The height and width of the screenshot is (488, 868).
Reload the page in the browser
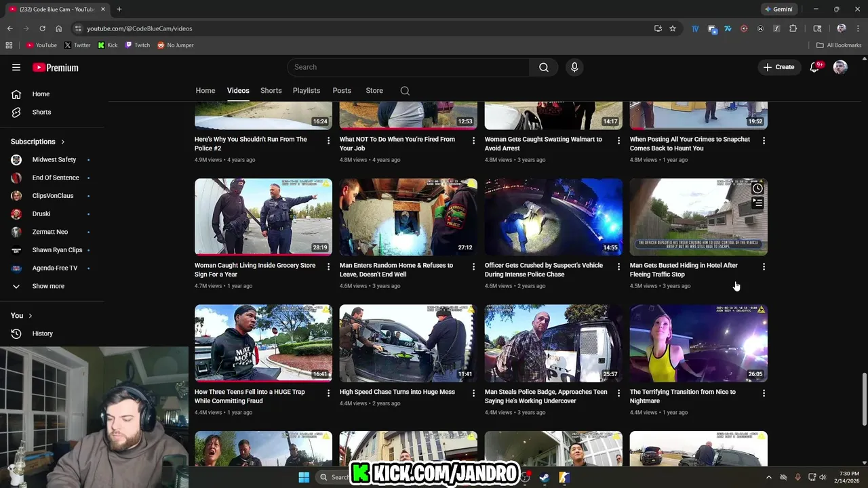[42, 28]
